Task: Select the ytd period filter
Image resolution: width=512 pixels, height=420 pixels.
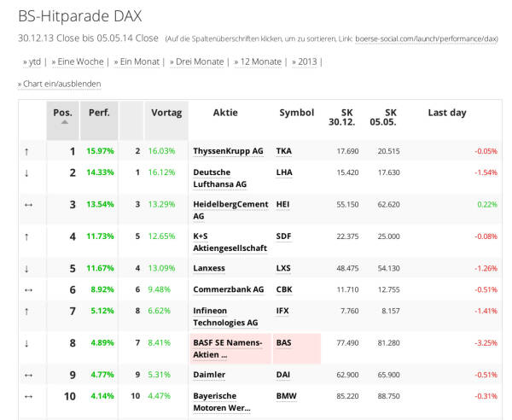Action: pos(35,61)
